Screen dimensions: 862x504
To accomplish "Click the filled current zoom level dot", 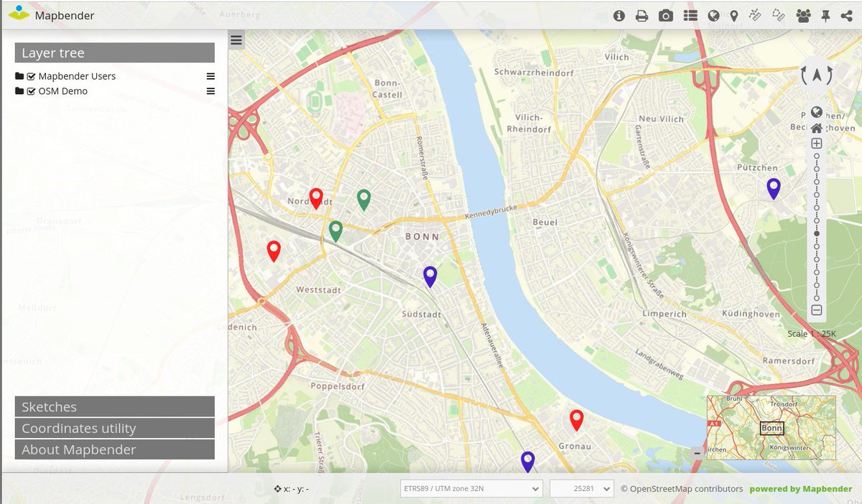I will click(817, 234).
